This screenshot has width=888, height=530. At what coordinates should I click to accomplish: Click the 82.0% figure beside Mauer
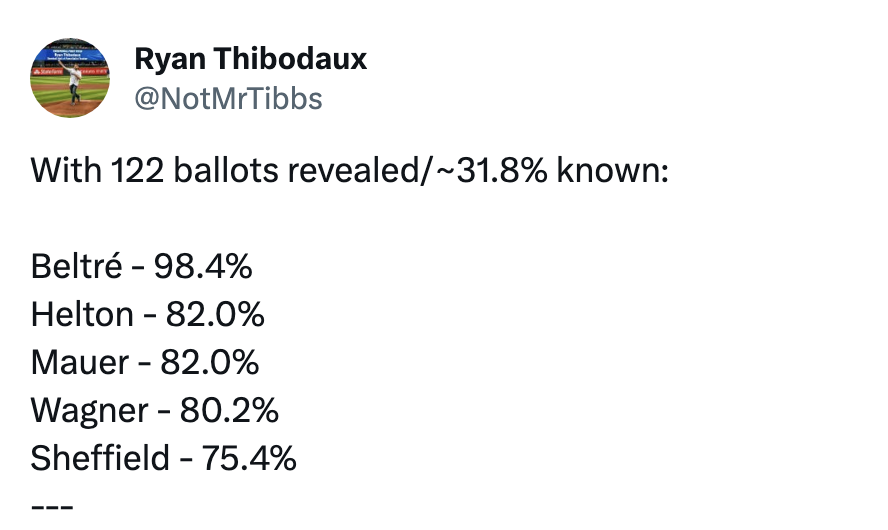pos(210,362)
